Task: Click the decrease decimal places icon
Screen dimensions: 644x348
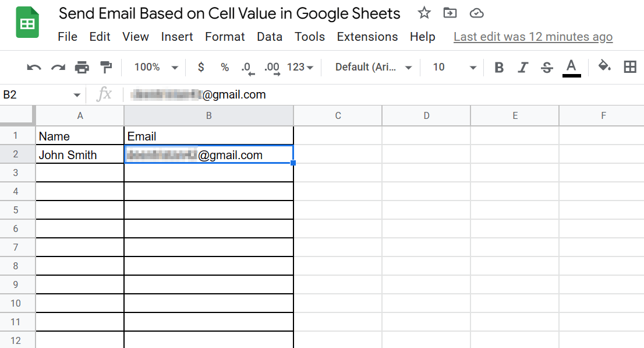Action: tap(247, 67)
